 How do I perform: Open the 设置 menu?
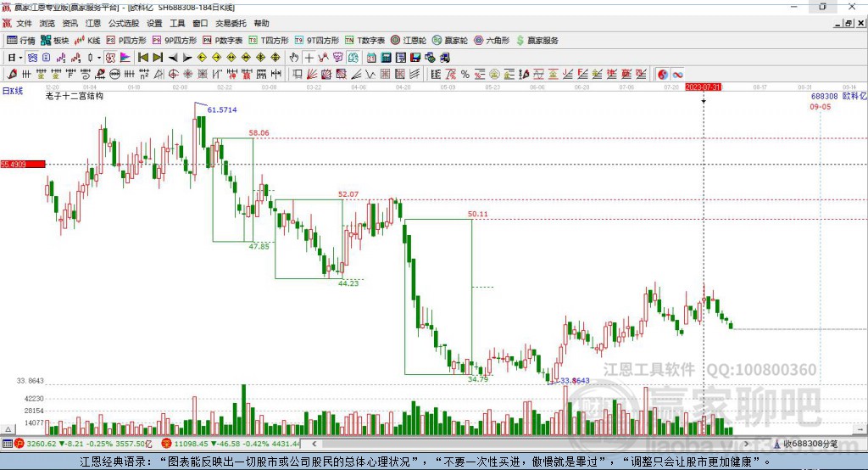pyautogui.click(x=154, y=23)
